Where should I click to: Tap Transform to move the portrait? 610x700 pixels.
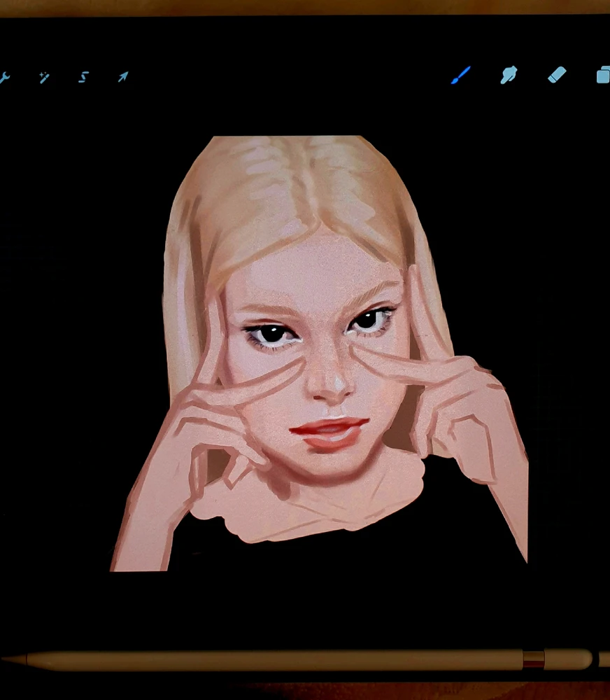coord(122,77)
